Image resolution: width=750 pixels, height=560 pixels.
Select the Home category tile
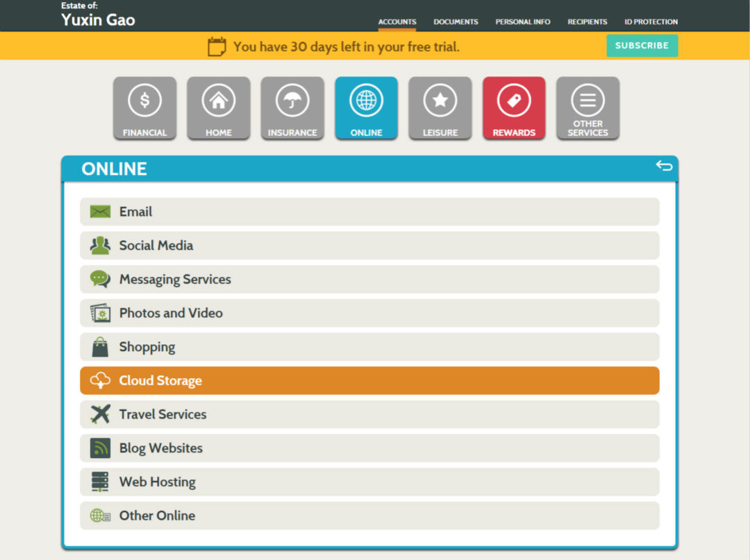point(218,108)
